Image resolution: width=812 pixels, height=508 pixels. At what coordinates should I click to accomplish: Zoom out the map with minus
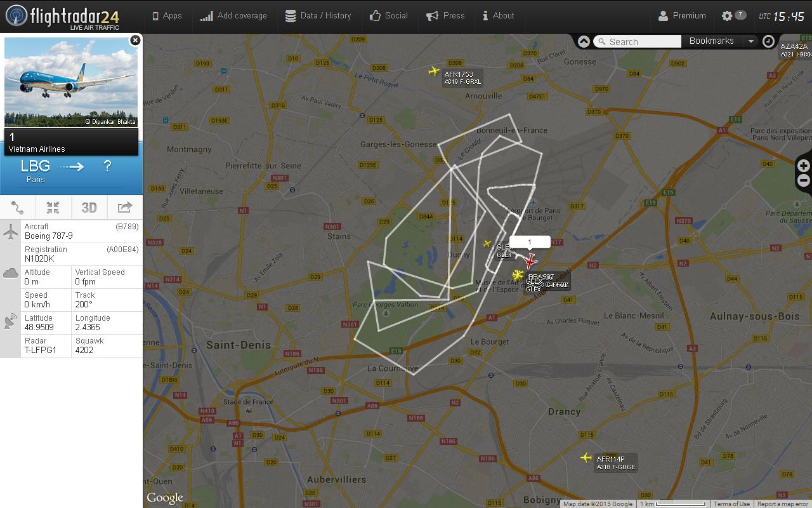coord(803,181)
